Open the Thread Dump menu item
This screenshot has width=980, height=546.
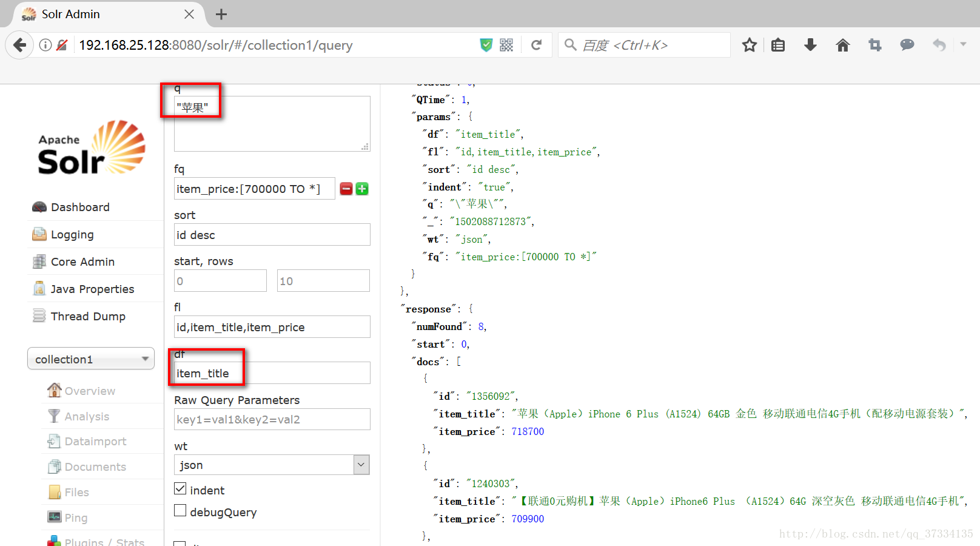(x=88, y=316)
